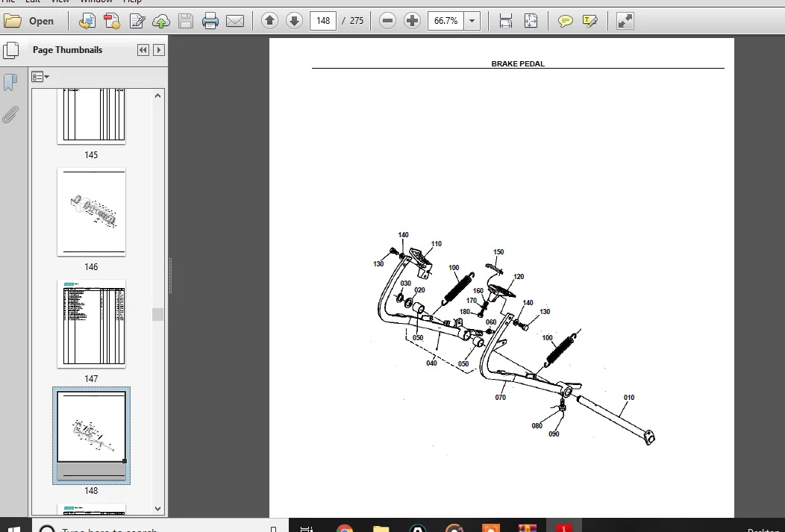Click part label 080 in diagram
The image size is (785, 532).
537,426
